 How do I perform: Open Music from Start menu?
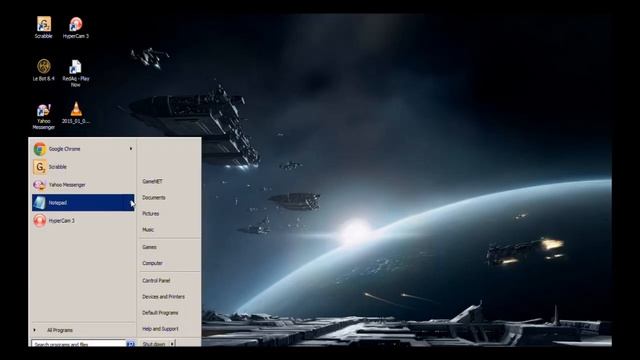[x=148, y=230]
